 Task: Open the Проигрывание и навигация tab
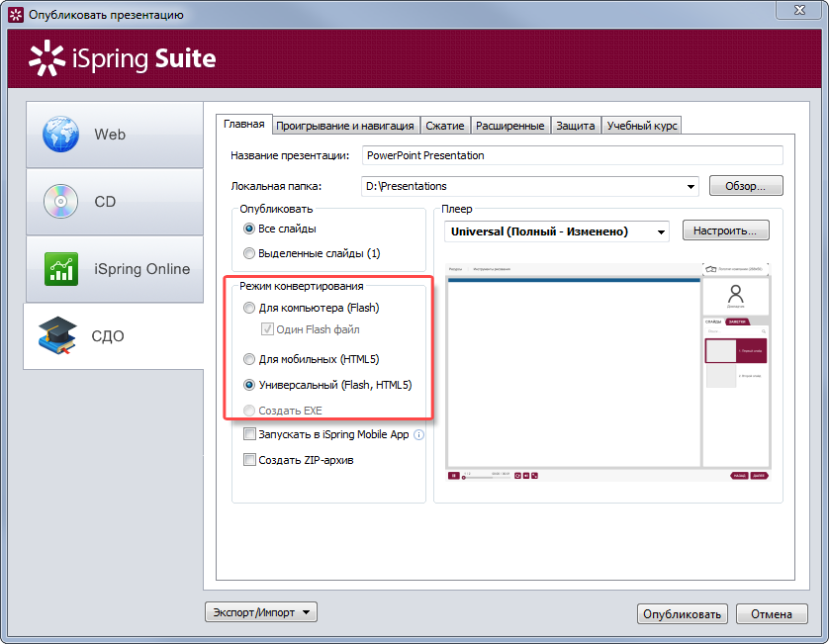coord(344,126)
